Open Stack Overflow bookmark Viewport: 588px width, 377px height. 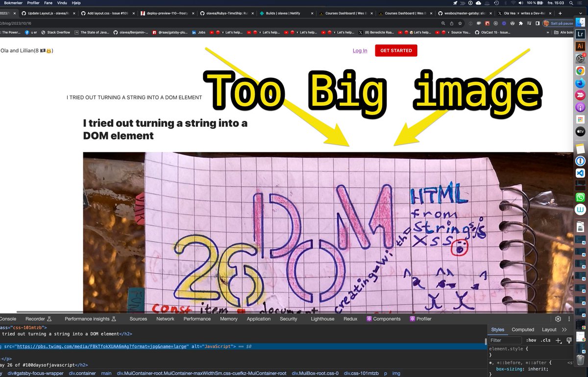[55, 32]
